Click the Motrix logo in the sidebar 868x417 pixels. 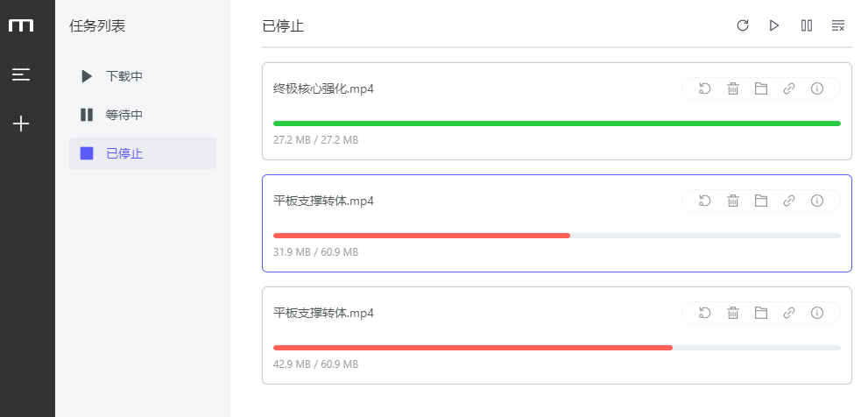click(x=21, y=25)
